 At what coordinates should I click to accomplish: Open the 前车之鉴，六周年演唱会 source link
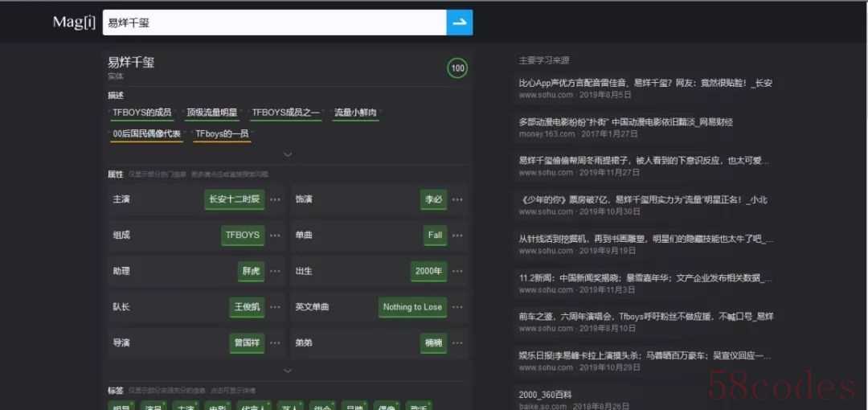[x=646, y=317]
